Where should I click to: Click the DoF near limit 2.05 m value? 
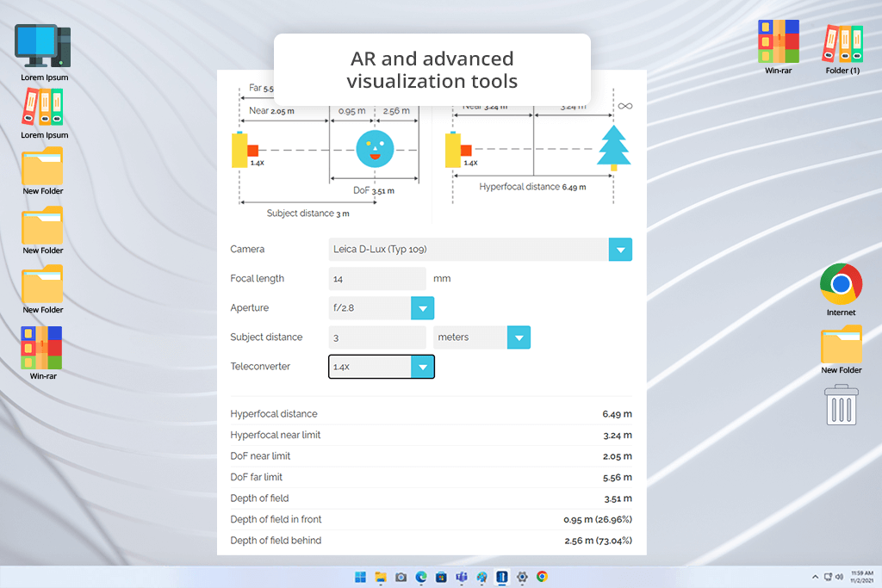(x=617, y=456)
